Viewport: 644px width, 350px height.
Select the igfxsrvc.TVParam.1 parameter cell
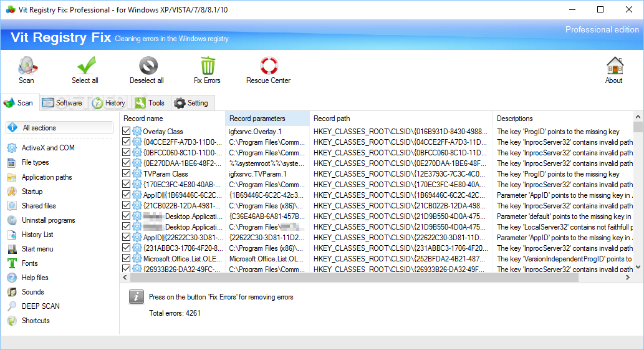pos(257,174)
